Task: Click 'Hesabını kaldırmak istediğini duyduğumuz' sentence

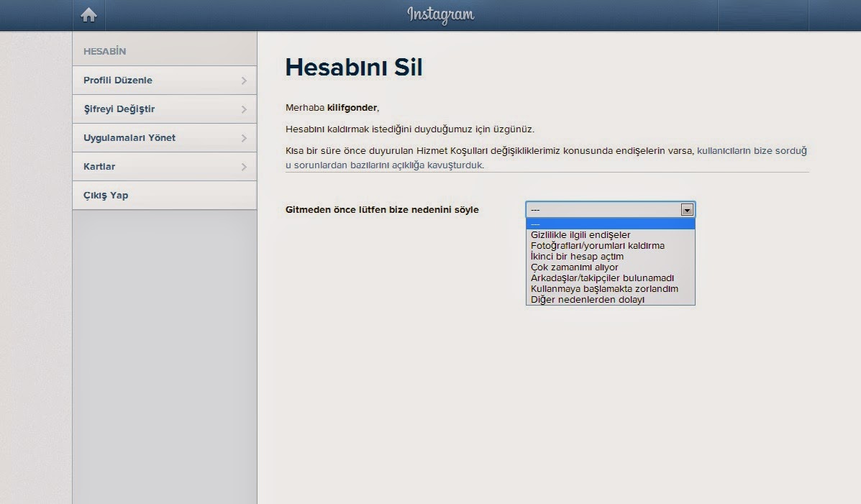Action: point(409,129)
